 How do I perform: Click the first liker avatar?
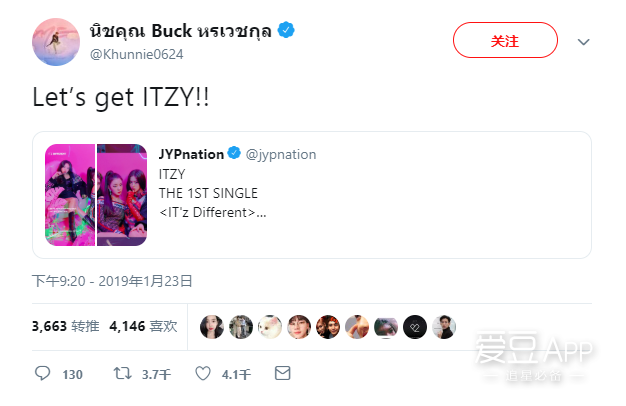[x=212, y=327]
